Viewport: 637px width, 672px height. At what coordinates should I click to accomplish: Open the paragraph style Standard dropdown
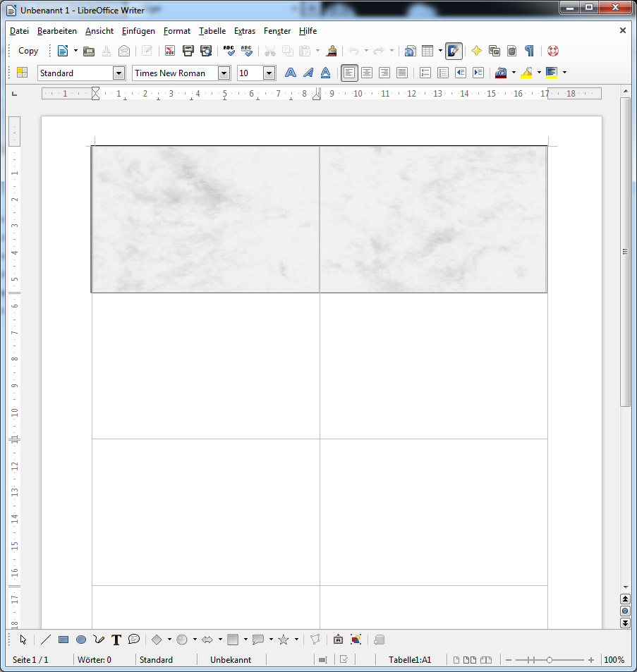119,73
